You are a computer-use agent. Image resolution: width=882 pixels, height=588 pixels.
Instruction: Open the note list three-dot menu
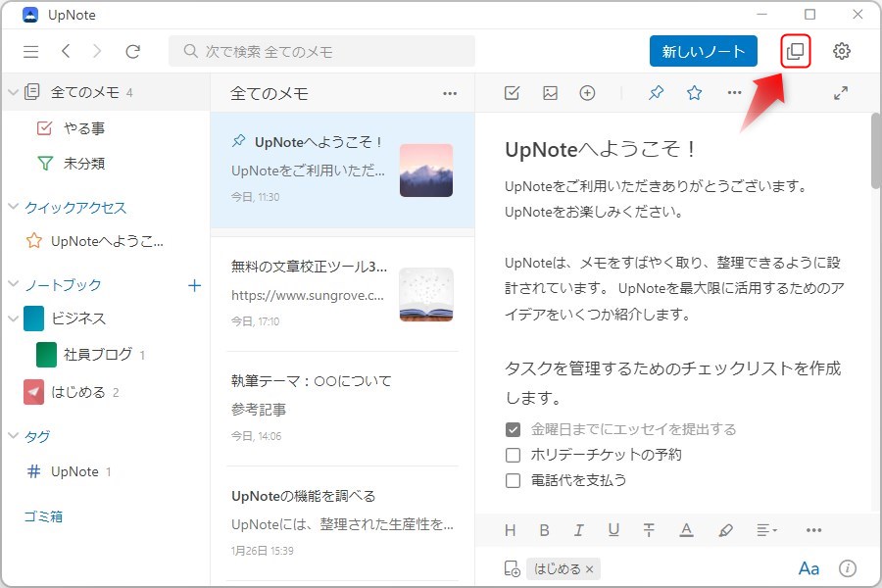pyautogui.click(x=450, y=93)
